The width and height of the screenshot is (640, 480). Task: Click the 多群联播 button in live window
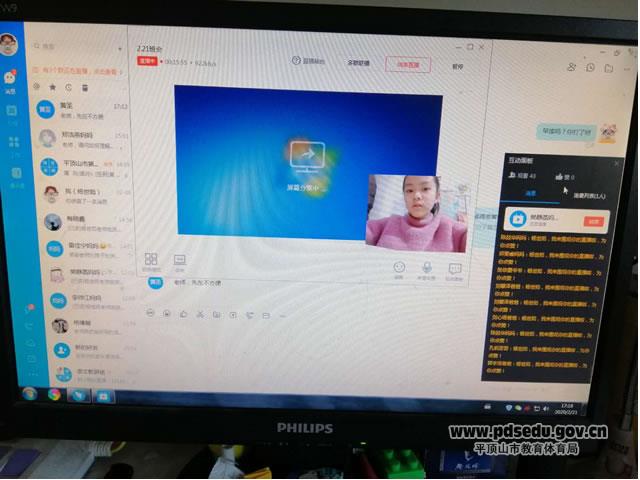(x=357, y=63)
